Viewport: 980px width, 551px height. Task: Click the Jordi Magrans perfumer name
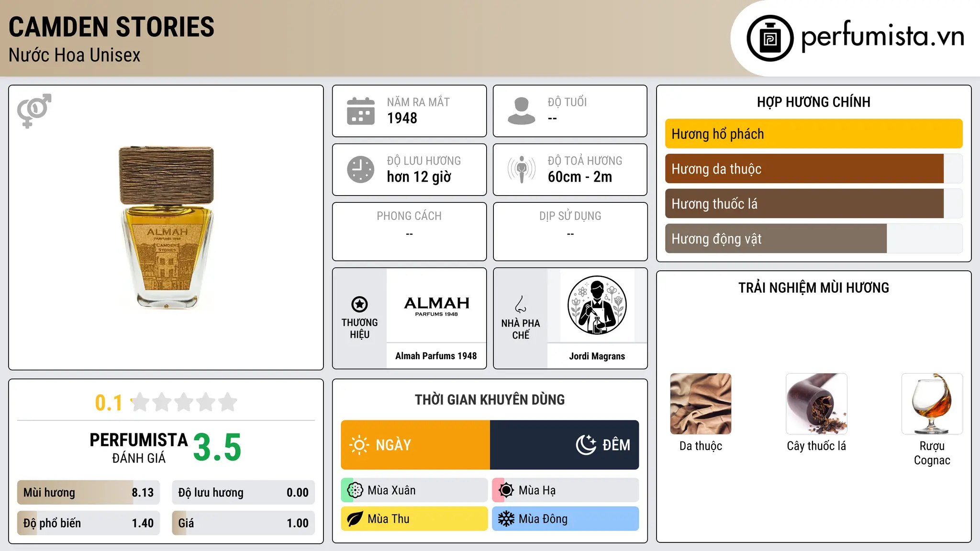pyautogui.click(x=597, y=356)
